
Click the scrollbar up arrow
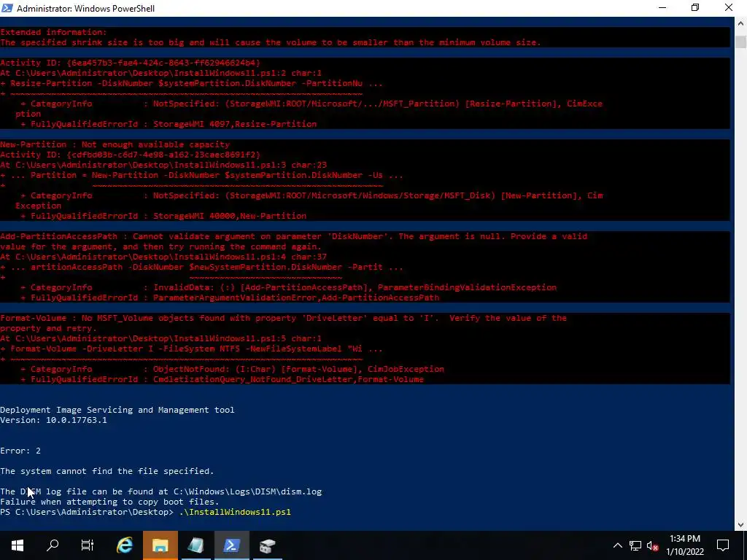pos(741,23)
